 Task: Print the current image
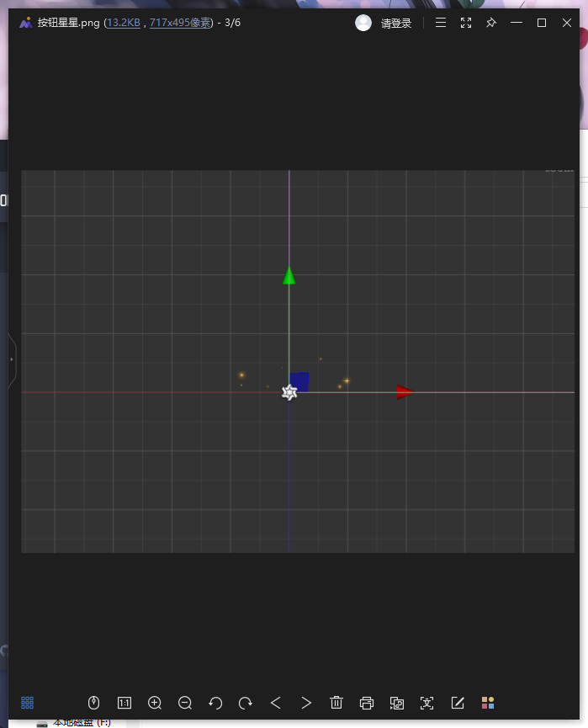[x=367, y=703]
